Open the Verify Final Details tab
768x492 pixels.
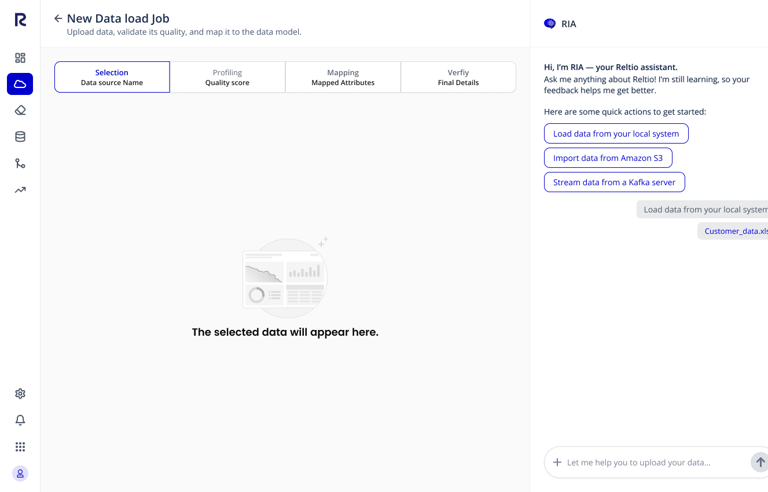click(458, 77)
